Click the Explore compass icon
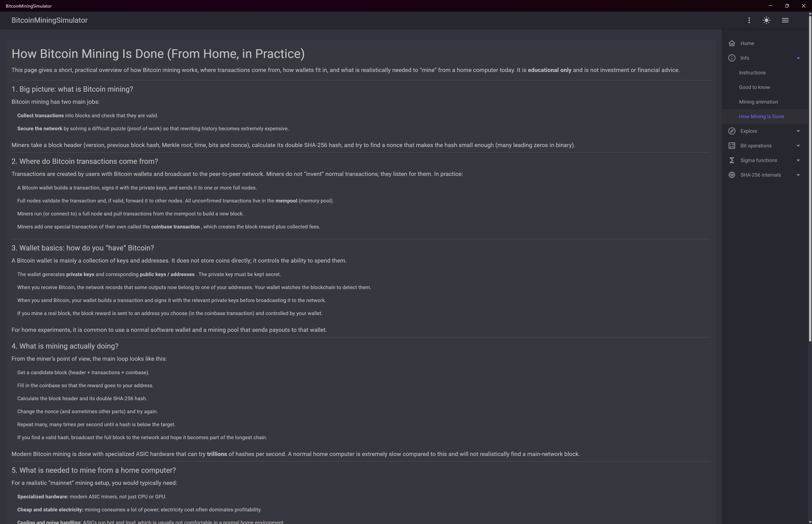 (x=732, y=131)
